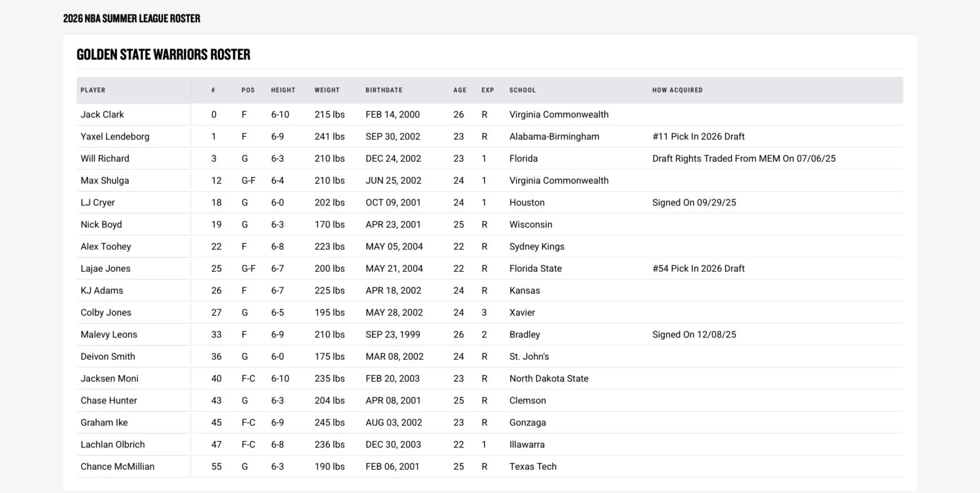Click Sydney Kings school cell
Viewport: 980px width, 493px height.
pos(536,246)
